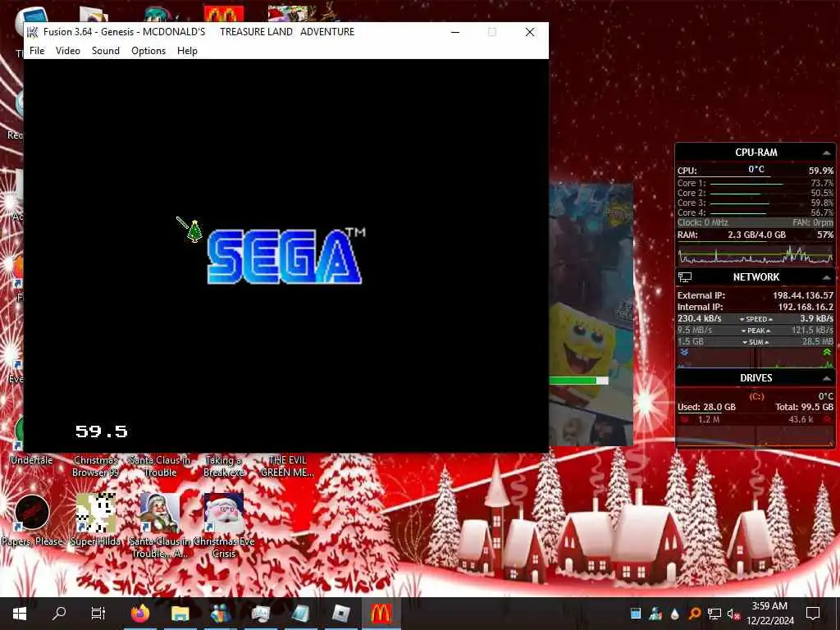Select the Papers, Please desktop icon
Screen dimensions: 840x630
click(32, 519)
